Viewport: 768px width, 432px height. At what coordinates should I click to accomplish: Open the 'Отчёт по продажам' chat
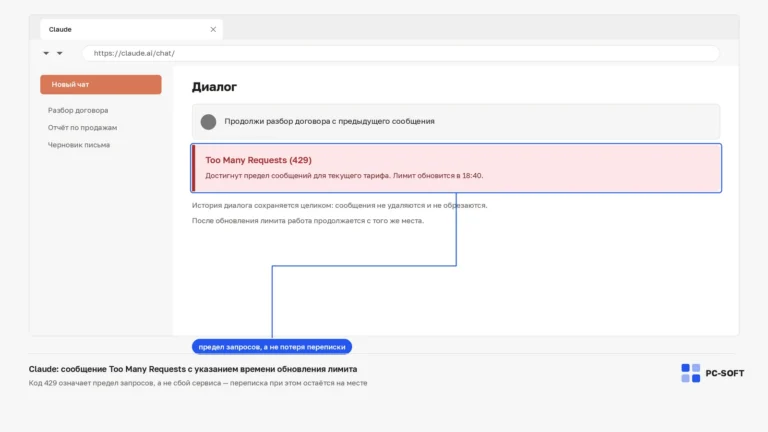tap(82, 127)
